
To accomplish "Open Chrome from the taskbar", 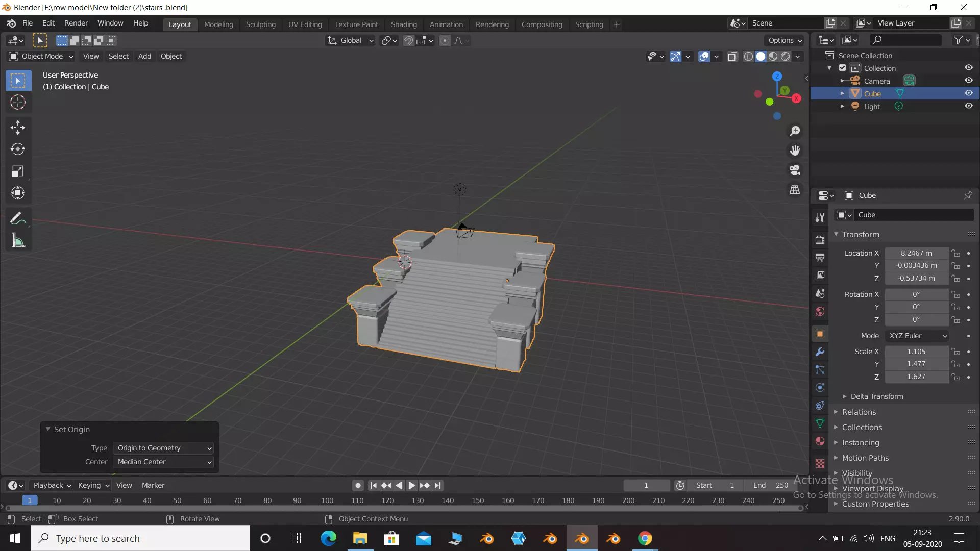I will coord(645,539).
